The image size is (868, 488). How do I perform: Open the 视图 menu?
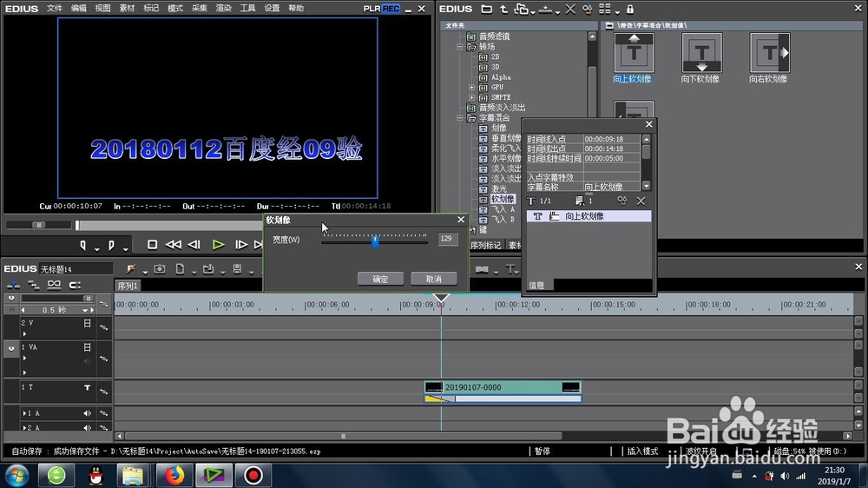(x=102, y=9)
